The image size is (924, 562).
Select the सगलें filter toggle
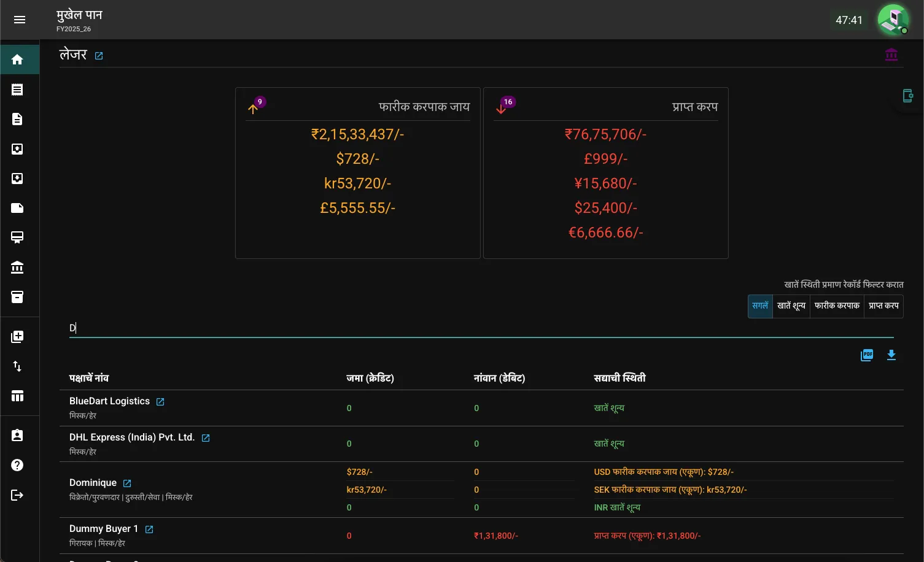tap(760, 306)
